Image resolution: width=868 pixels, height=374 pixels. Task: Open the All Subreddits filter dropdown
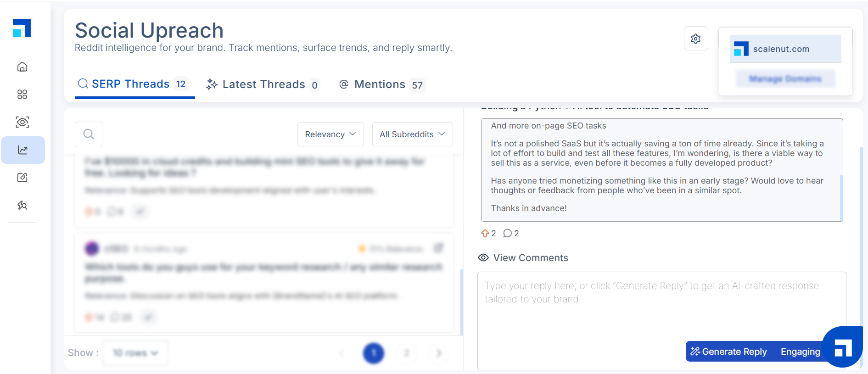(412, 134)
